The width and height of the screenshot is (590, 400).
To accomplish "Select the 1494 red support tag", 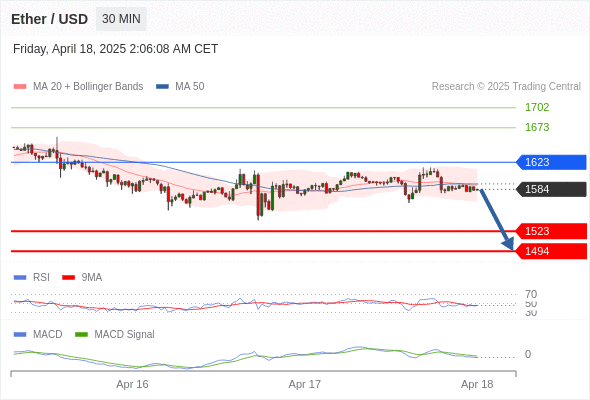I will pyautogui.click(x=551, y=251).
